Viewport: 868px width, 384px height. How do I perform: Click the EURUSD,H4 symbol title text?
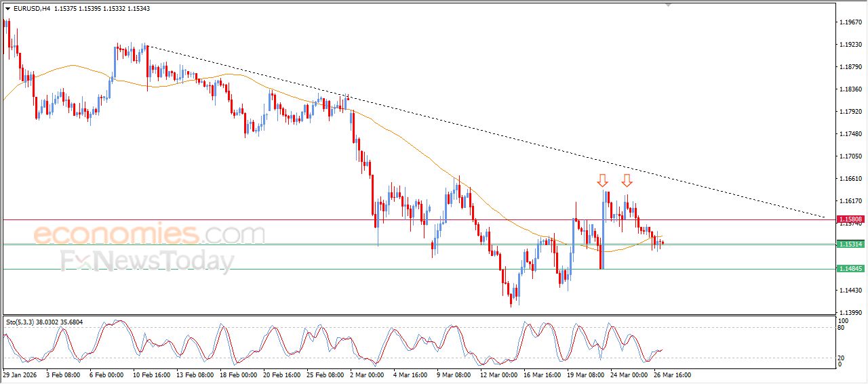[31, 9]
